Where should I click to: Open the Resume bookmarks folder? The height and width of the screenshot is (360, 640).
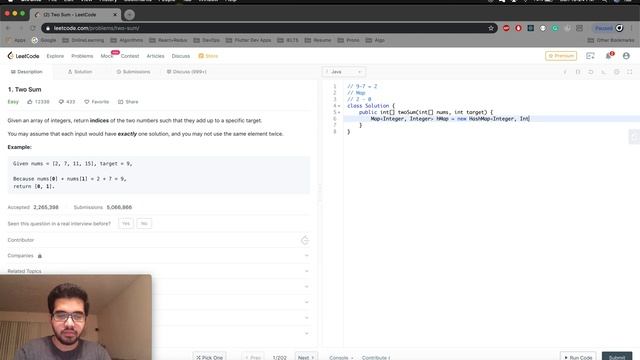(x=318, y=40)
